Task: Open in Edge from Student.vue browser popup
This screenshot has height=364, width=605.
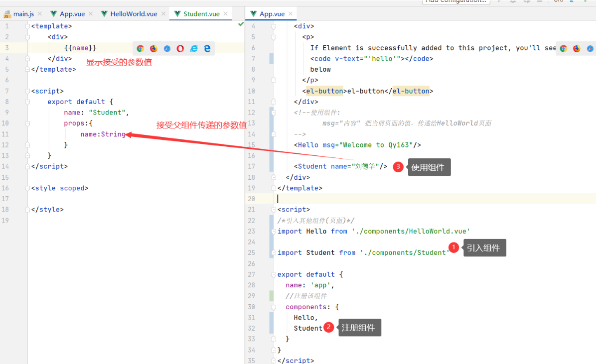Action: [x=207, y=48]
